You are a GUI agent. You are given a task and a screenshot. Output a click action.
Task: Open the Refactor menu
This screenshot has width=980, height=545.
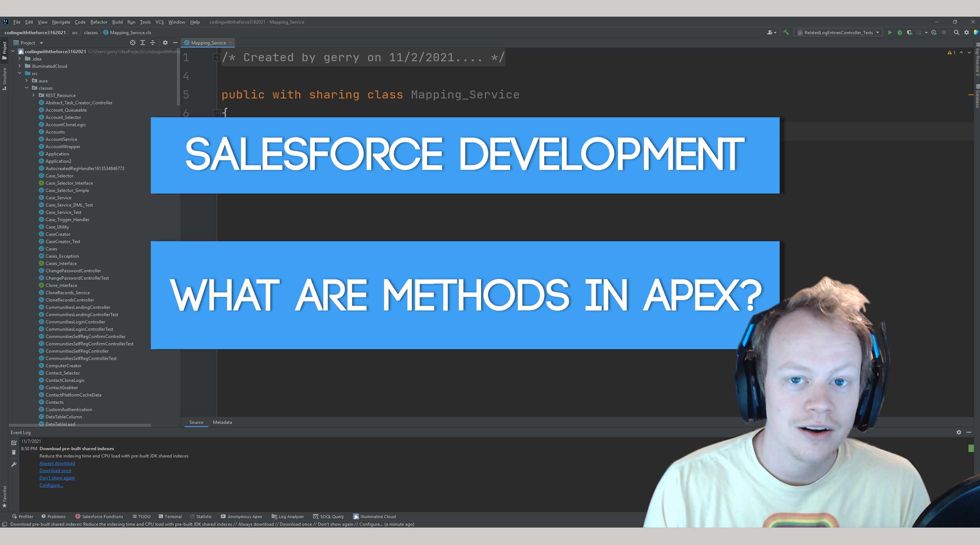[x=99, y=22]
